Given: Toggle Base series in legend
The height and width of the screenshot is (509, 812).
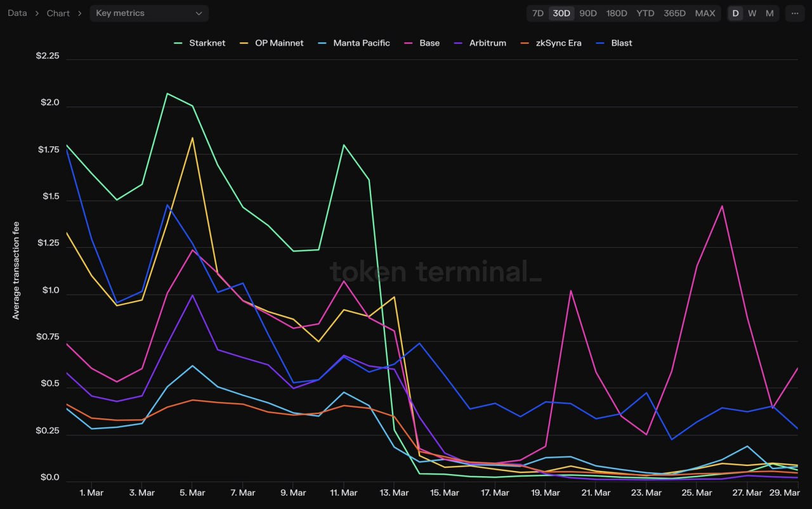Looking at the screenshot, I should point(421,43).
